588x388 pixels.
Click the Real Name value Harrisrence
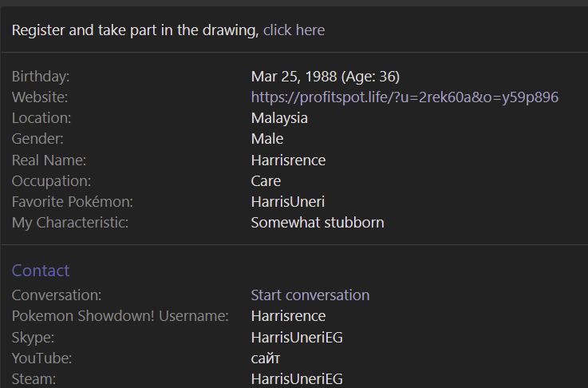click(288, 160)
